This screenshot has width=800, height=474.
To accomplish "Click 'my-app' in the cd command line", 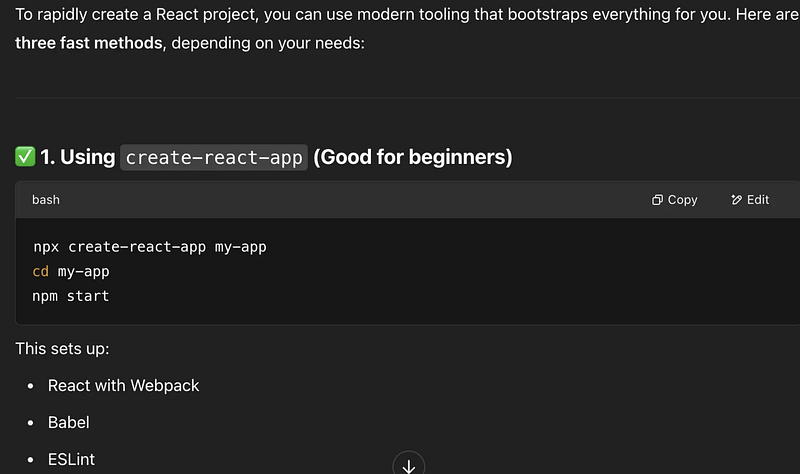I will point(83,271).
